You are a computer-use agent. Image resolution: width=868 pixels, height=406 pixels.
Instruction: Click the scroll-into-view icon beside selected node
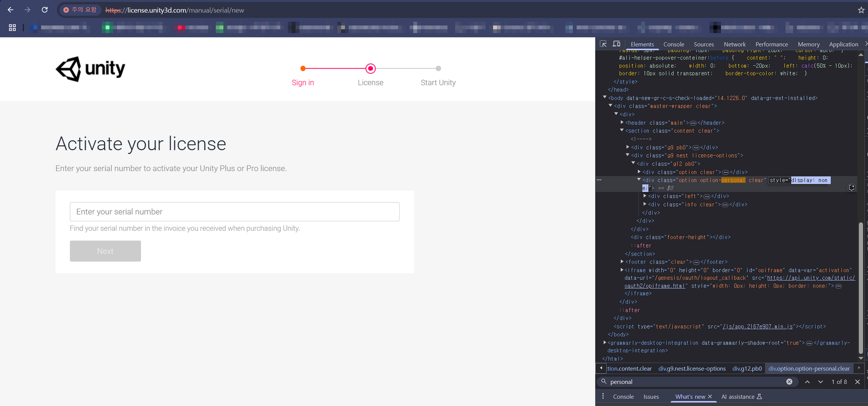pos(851,188)
